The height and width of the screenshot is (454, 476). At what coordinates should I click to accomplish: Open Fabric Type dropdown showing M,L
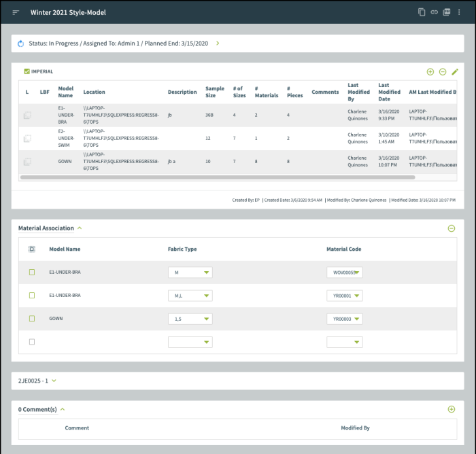point(190,296)
